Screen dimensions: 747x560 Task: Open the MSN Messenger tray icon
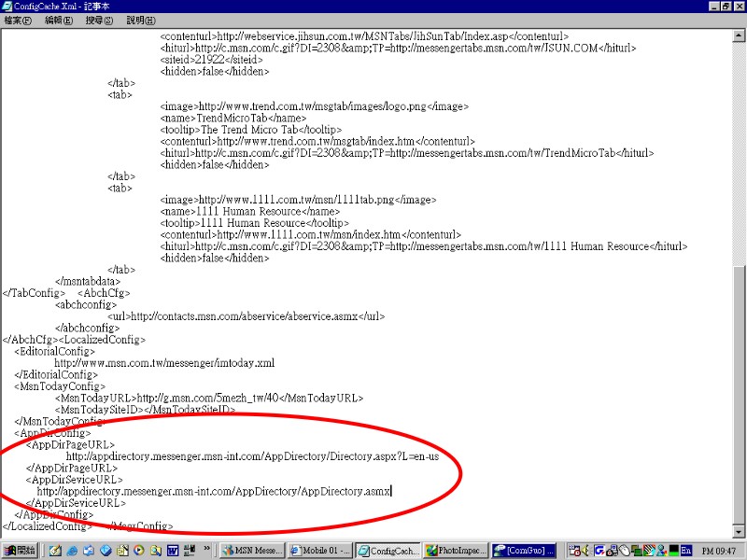(x=662, y=551)
